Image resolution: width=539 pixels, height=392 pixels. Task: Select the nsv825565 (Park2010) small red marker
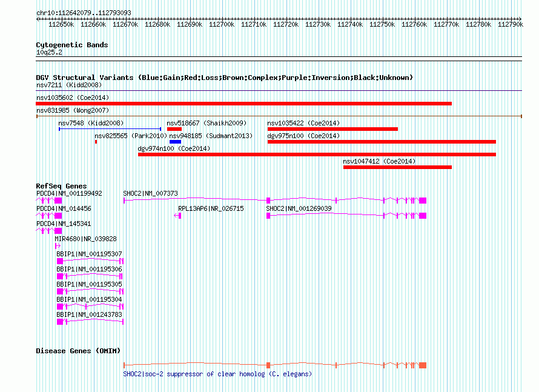pyautogui.click(x=96, y=142)
